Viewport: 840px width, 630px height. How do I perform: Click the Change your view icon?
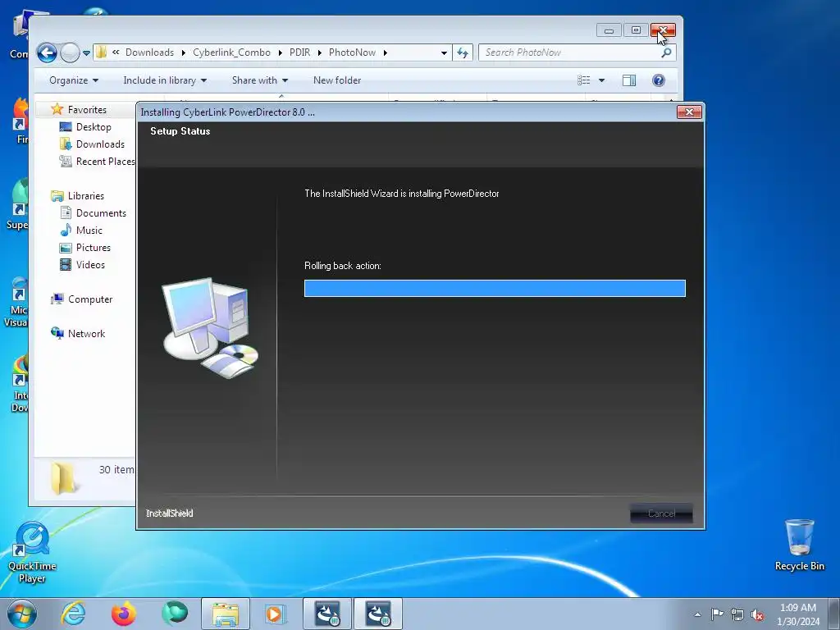pos(584,80)
